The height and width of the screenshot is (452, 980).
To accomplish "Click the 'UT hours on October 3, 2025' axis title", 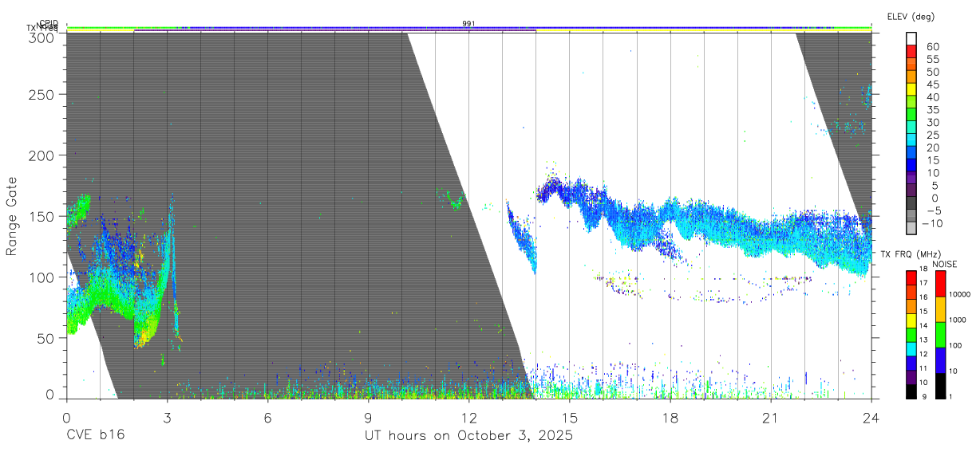I will click(468, 436).
